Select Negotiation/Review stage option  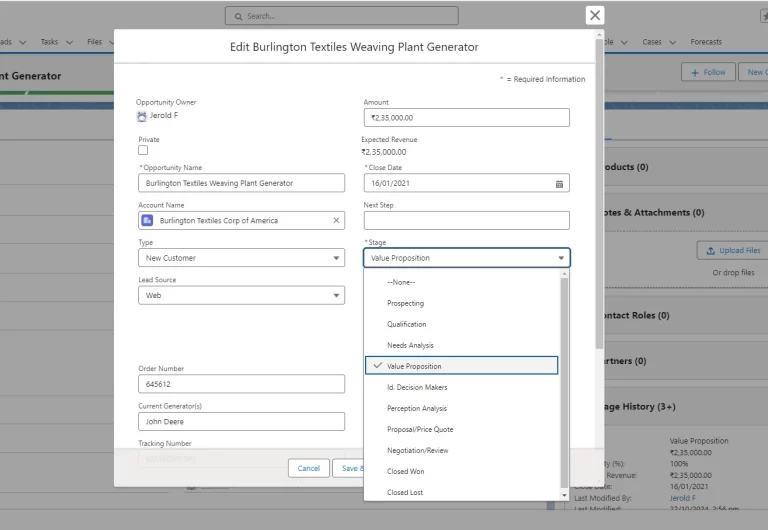pos(461,451)
